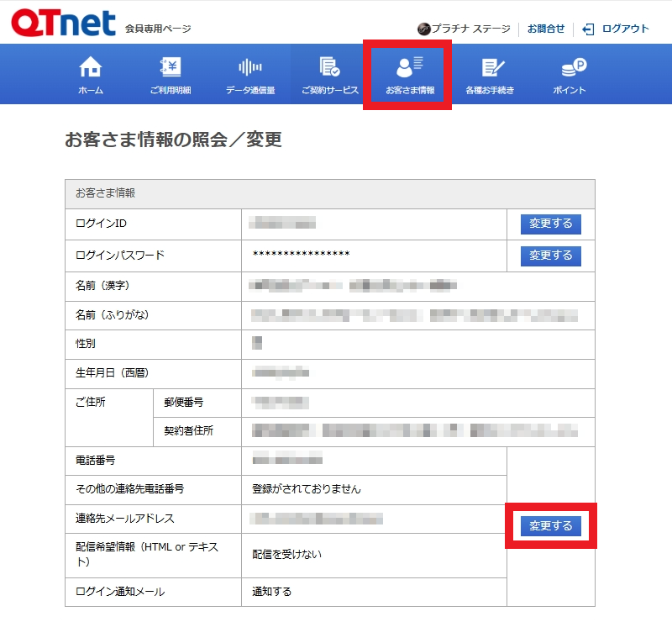Open 各種お手続き procedures icon

coord(489,67)
